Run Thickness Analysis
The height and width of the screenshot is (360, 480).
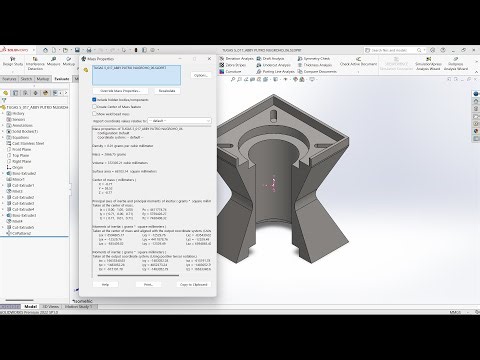click(315, 65)
